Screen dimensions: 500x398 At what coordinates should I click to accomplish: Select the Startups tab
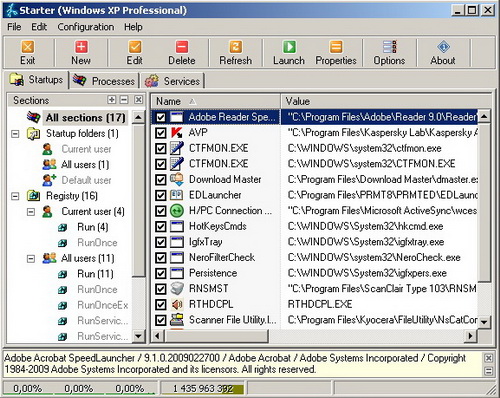36,80
